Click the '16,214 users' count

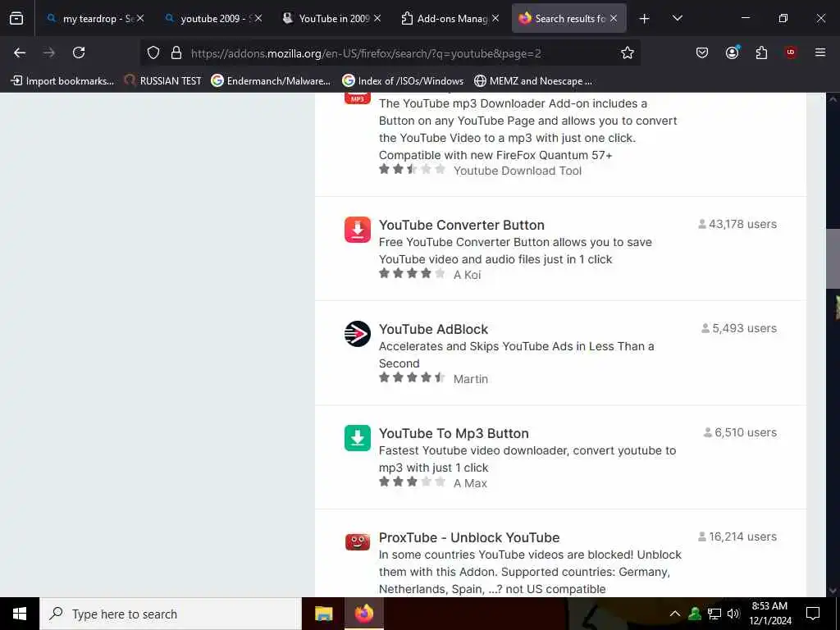[737, 536]
